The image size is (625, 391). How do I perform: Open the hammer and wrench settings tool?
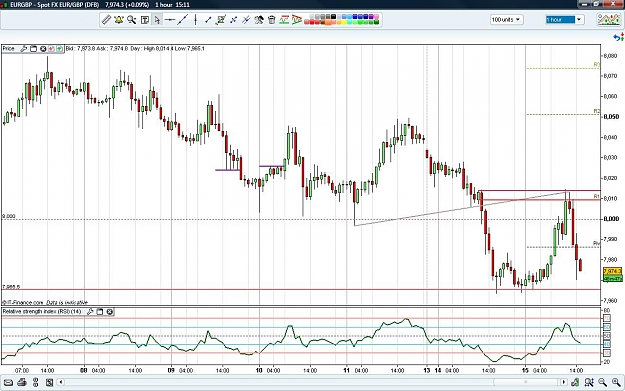pyautogui.click(x=259, y=20)
